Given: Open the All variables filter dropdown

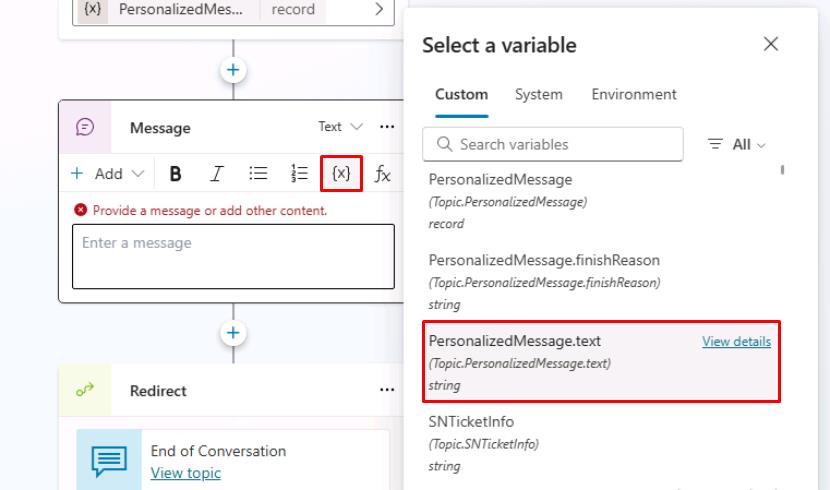Looking at the screenshot, I should (x=737, y=144).
